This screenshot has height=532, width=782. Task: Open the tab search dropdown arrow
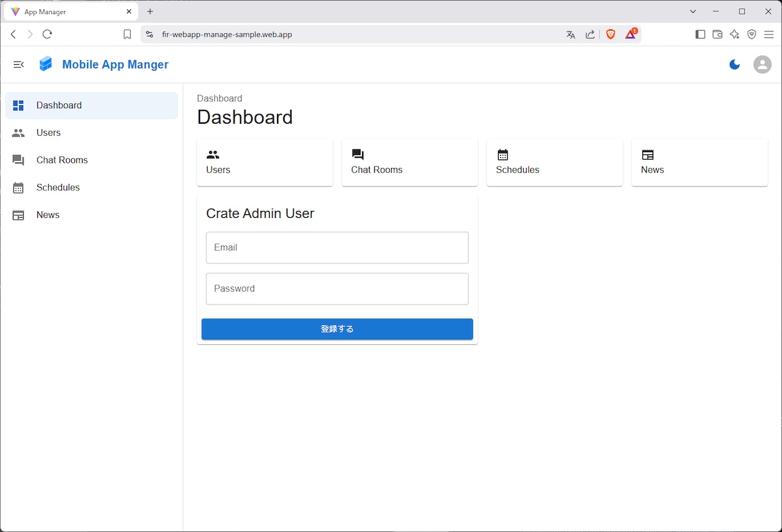pyautogui.click(x=693, y=12)
